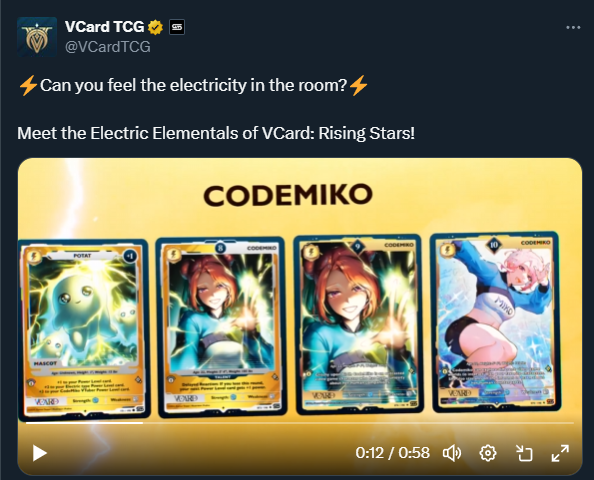Click the CodeMiko level 9 card
Viewport: 594px width, 480px height.
[358, 325]
